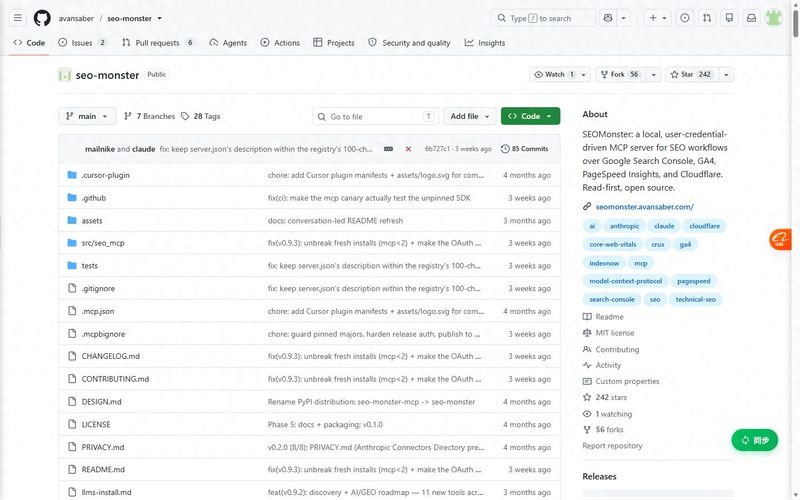Image resolution: width=800 pixels, height=500 pixels.
Task: Open the README.md file
Action: click(103, 469)
